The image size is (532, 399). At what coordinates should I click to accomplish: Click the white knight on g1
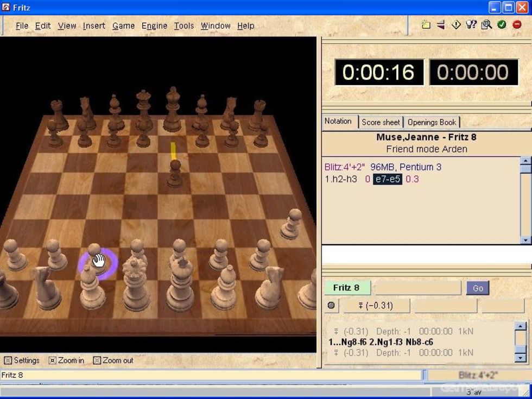coord(269,288)
